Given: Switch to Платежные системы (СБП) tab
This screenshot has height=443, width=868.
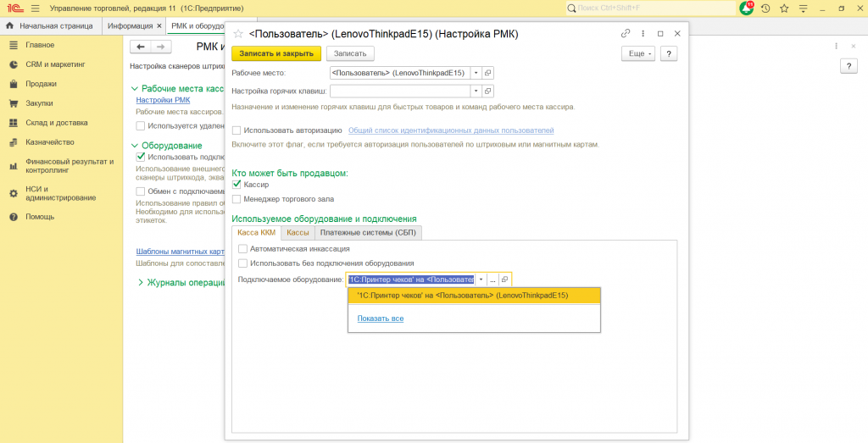Looking at the screenshot, I should (x=369, y=233).
